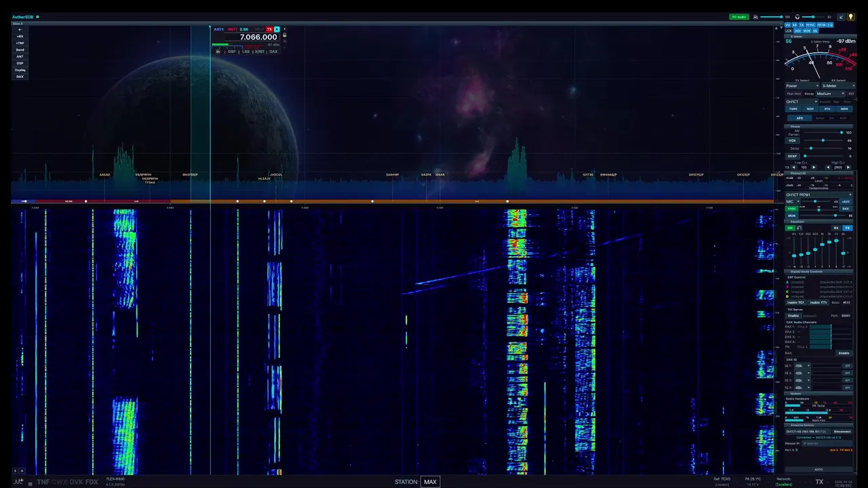
Task: Click the High Cut increase arrow
Action: (x=848, y=167)
